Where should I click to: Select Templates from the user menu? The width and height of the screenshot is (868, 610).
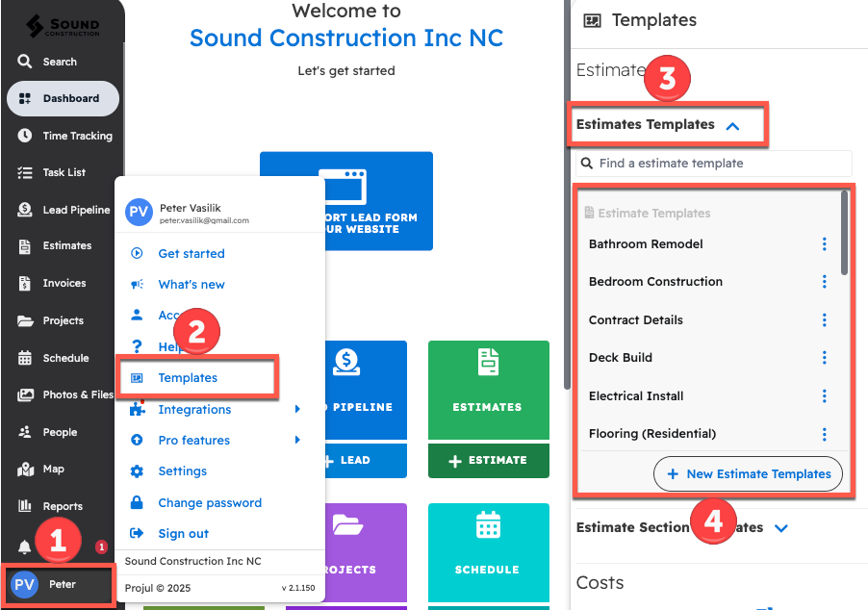click(x=188, y=378)
